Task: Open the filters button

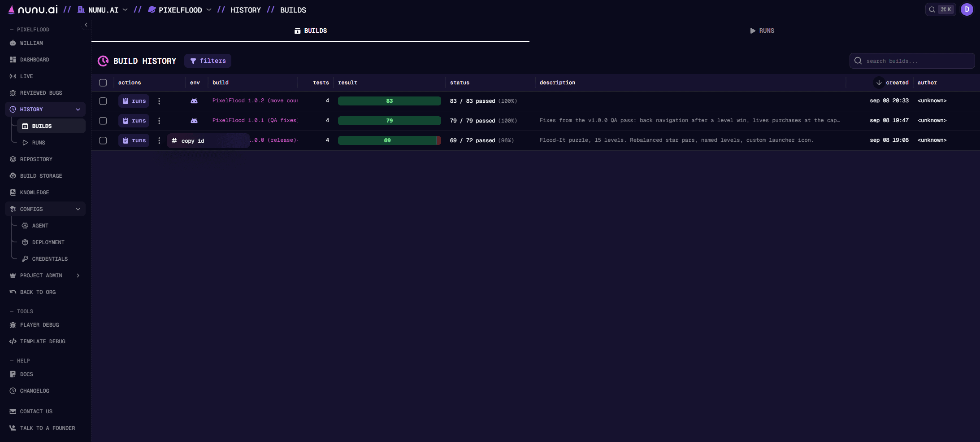Action: tap(208, 61)
